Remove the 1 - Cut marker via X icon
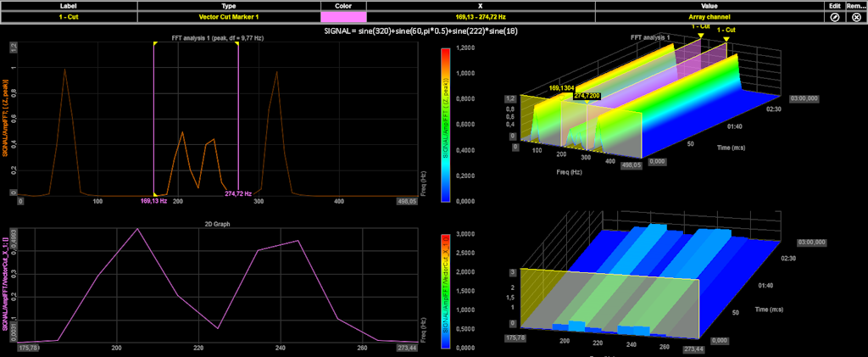This screenshot has width=868, height=357. click(856, 17)
